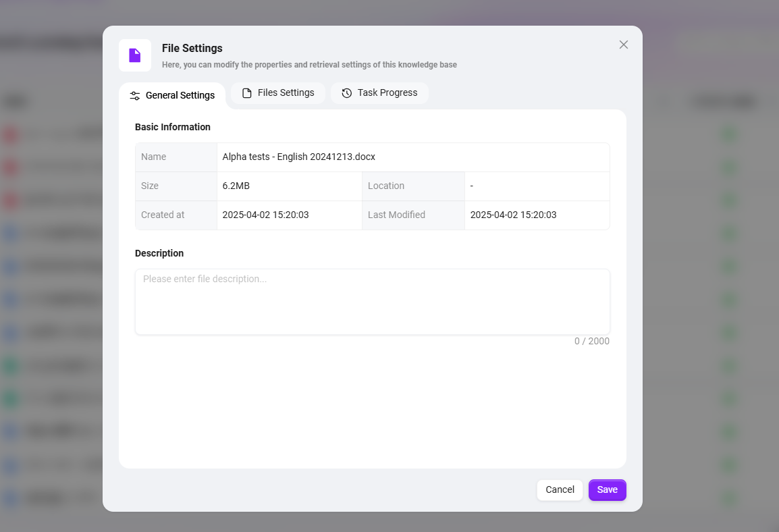Close the File Settings dialog

pyautogui.click(x=624, y=45)
